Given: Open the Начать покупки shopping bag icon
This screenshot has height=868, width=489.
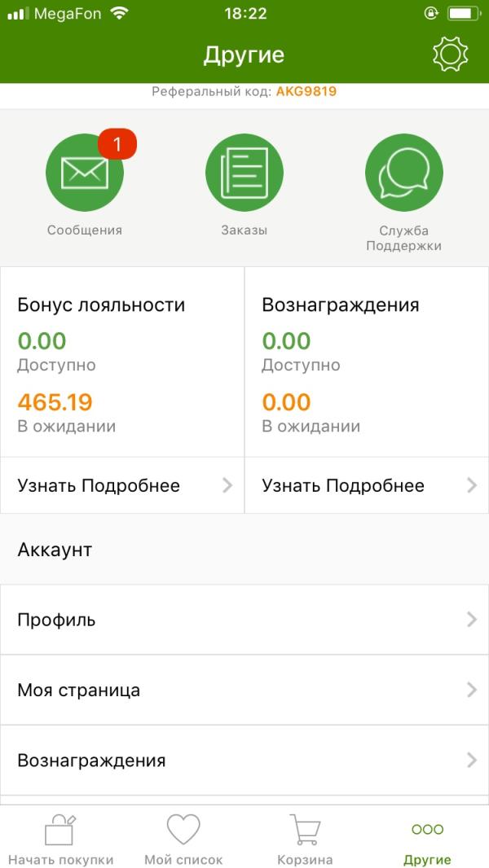Looking at the screenshot, I should (60, 831).
